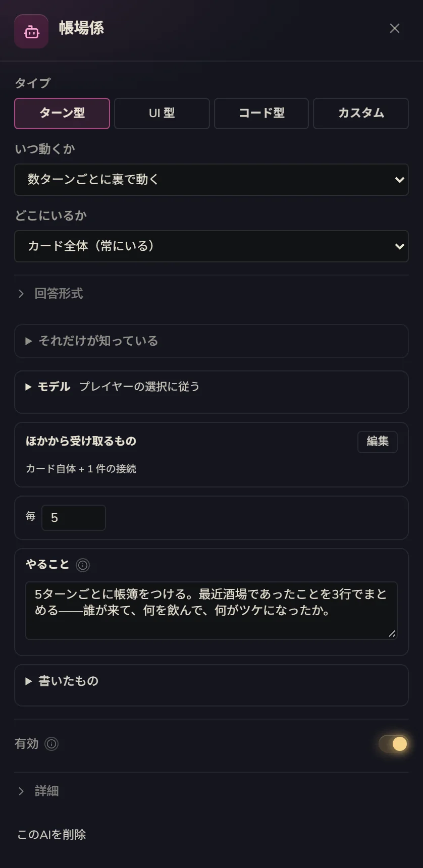Click the robot icon next to 帳場係
Screen dimensions: 423x868
[x=31, y=31]
